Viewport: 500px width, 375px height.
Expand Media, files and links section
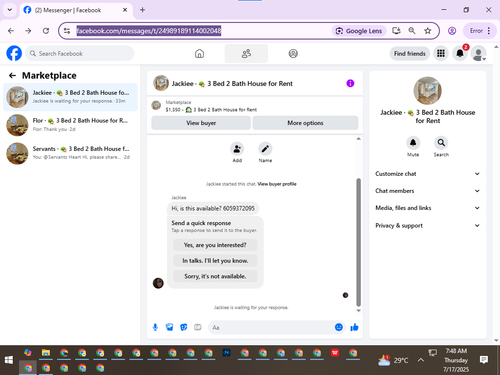(428, 208)
